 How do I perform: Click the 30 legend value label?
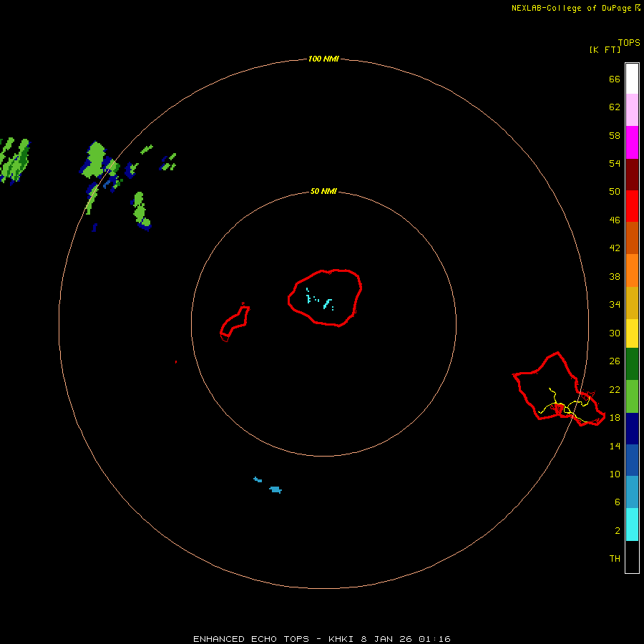point(615,333)
